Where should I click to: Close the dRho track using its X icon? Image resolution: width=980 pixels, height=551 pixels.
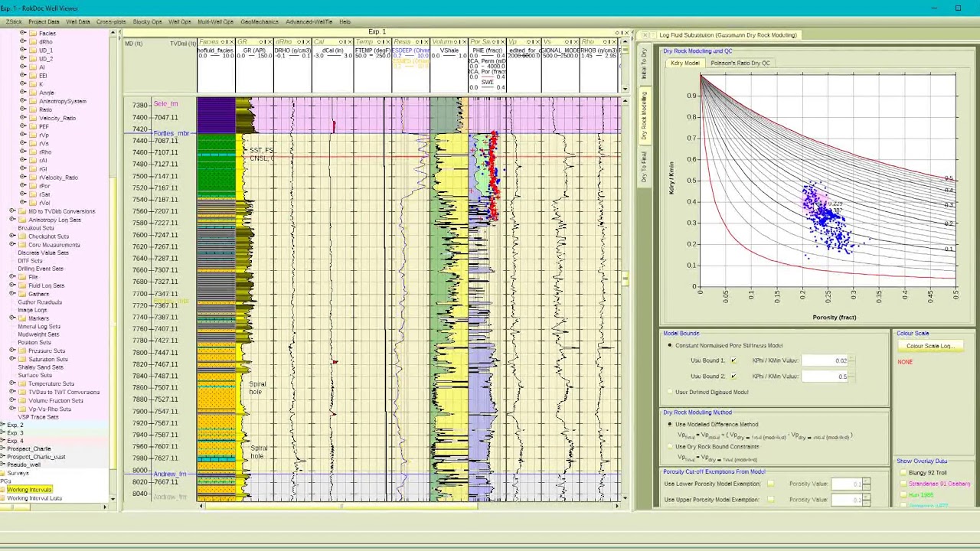[x=308, y=41]
